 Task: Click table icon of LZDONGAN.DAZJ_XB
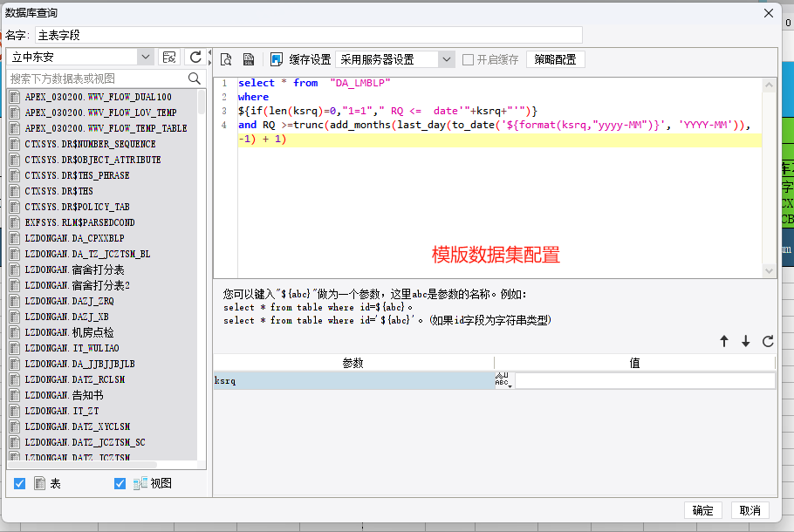(15, 317)
